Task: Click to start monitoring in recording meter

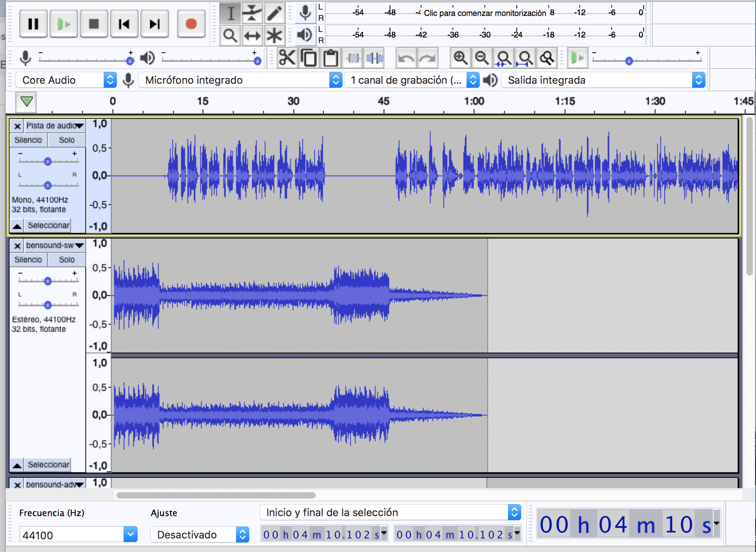Action: pos(485,13)
